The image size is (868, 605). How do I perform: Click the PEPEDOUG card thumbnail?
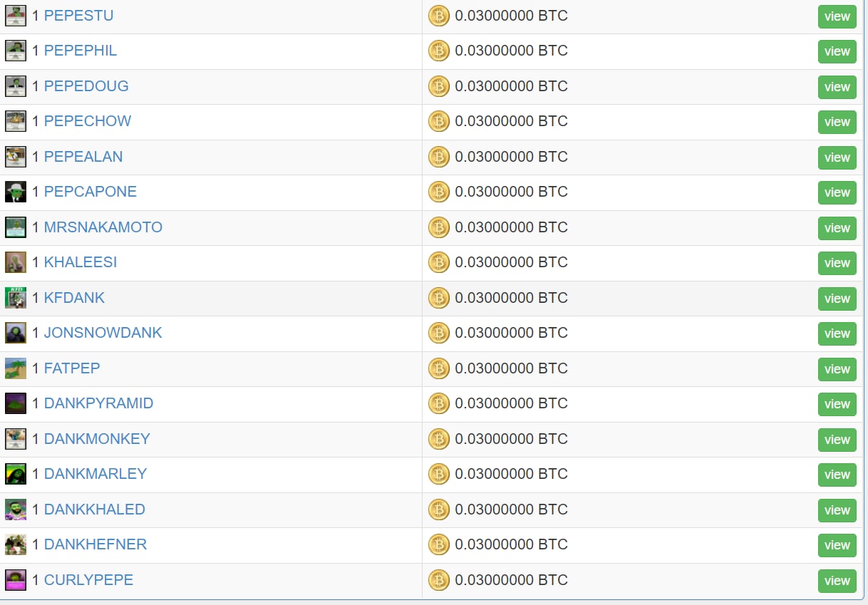click(16, 86)
